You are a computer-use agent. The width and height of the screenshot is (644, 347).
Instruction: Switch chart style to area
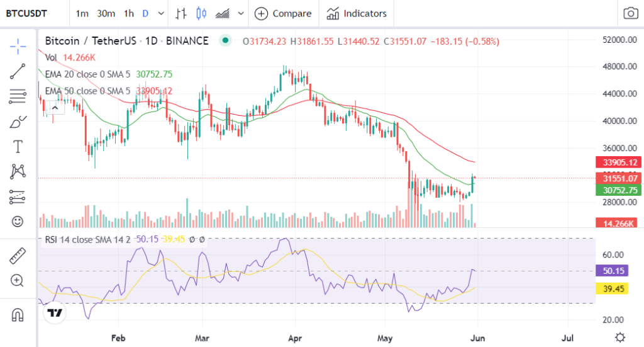click(x=223, y=14)
